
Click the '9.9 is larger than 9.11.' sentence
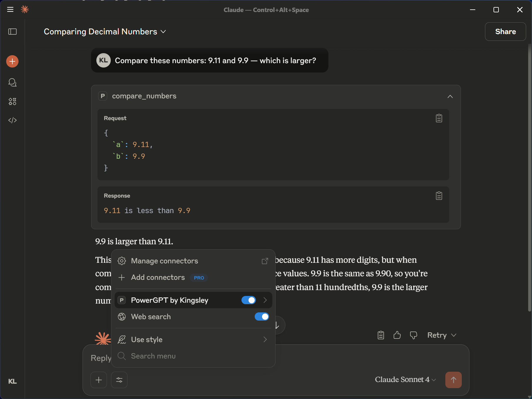[x=134, y=241]
